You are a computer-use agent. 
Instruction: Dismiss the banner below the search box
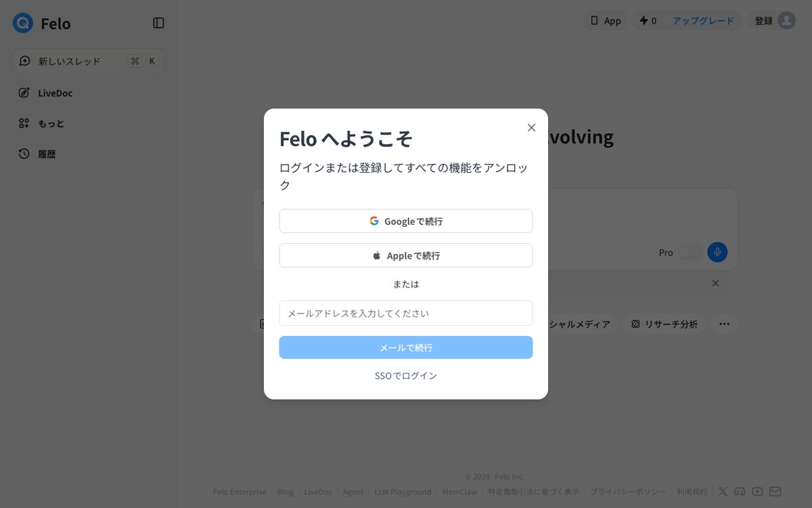pyautogui.click(x=715, y=283)
